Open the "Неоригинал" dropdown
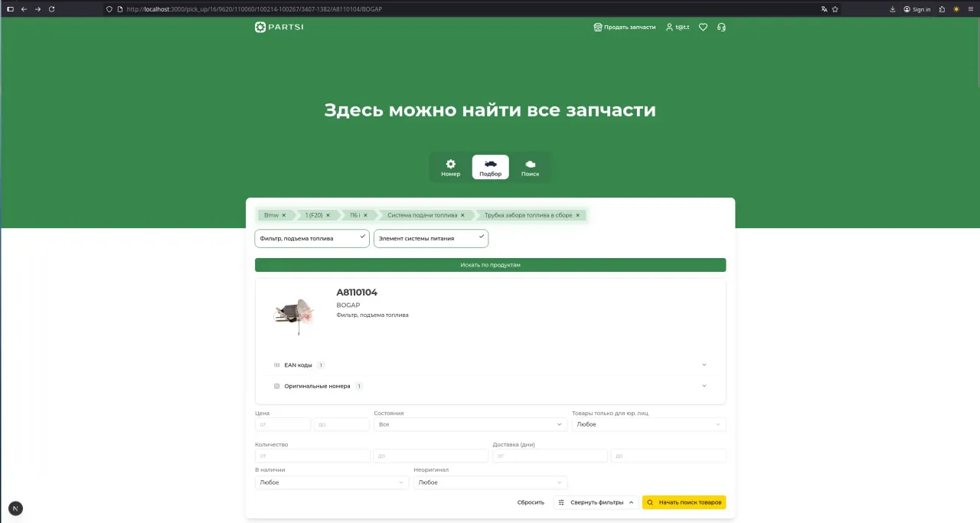 pos(490,482)
